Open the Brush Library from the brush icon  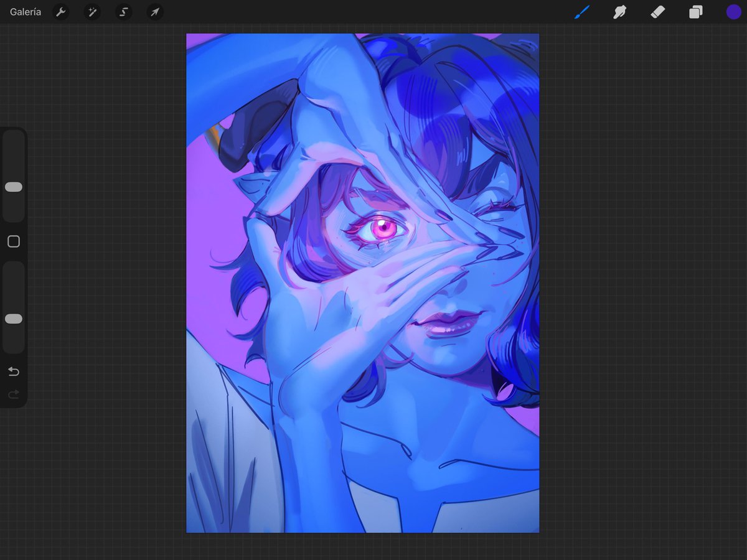pyautogui.click(x=582, y=11)
